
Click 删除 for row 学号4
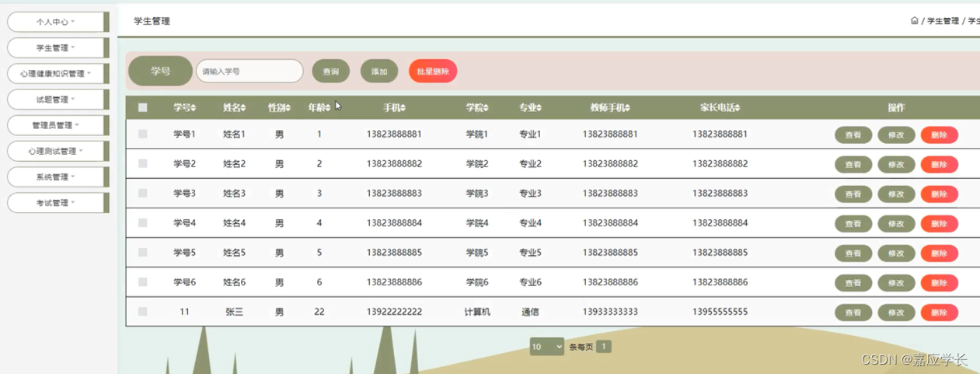pos(939,224)
